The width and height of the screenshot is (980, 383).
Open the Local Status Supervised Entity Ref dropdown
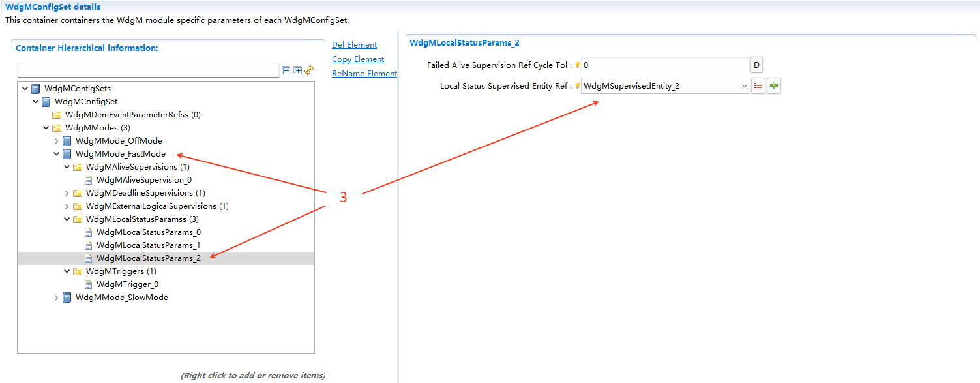tap(744, 86)
